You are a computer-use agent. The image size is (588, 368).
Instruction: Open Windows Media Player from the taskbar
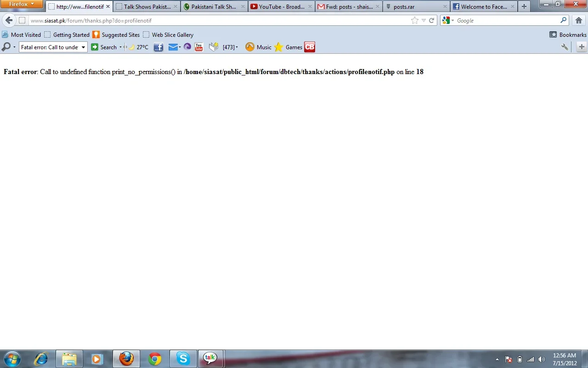tap(97, 359)
